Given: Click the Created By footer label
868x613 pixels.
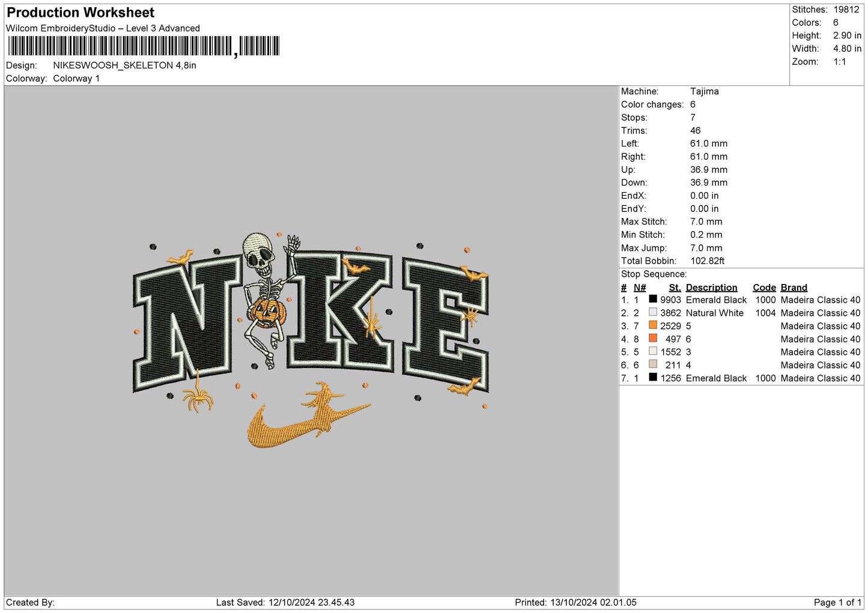Looking at the screenshot, I should click(x=30, y=603).
